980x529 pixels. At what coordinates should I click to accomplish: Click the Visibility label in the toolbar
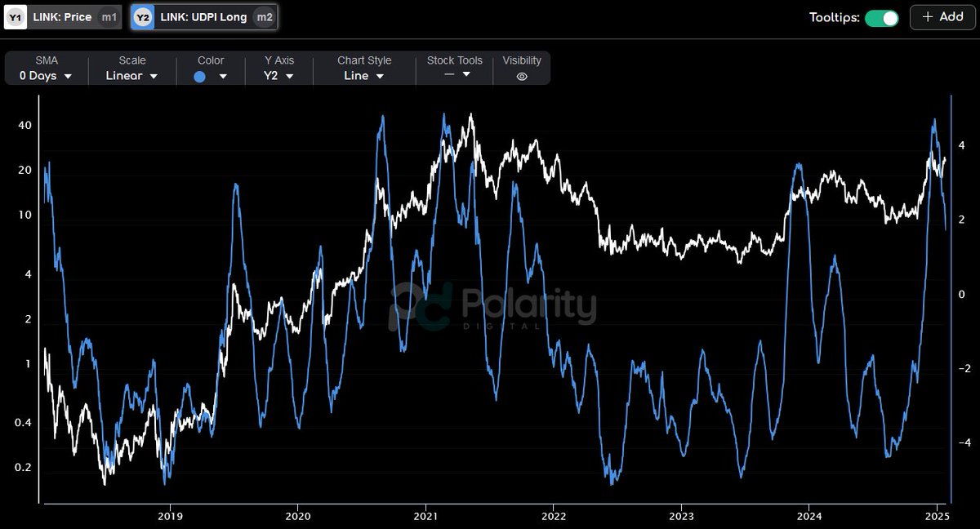(522, 60)
